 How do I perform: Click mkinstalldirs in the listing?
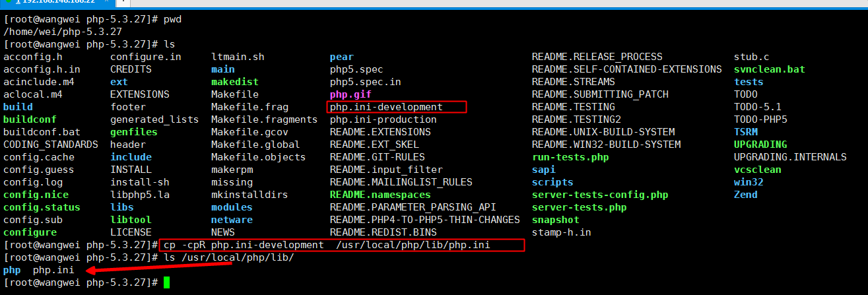pyautogui.click(x=250, y=195)
